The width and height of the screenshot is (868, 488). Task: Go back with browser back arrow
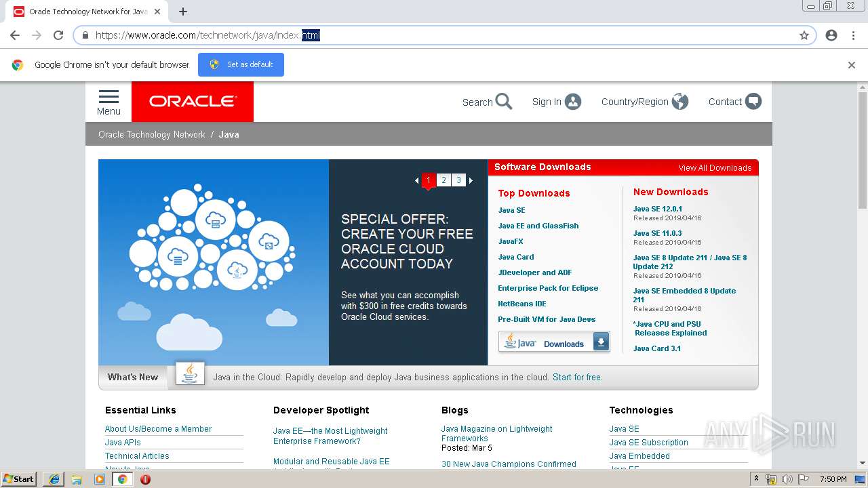[x=15, y=35]
